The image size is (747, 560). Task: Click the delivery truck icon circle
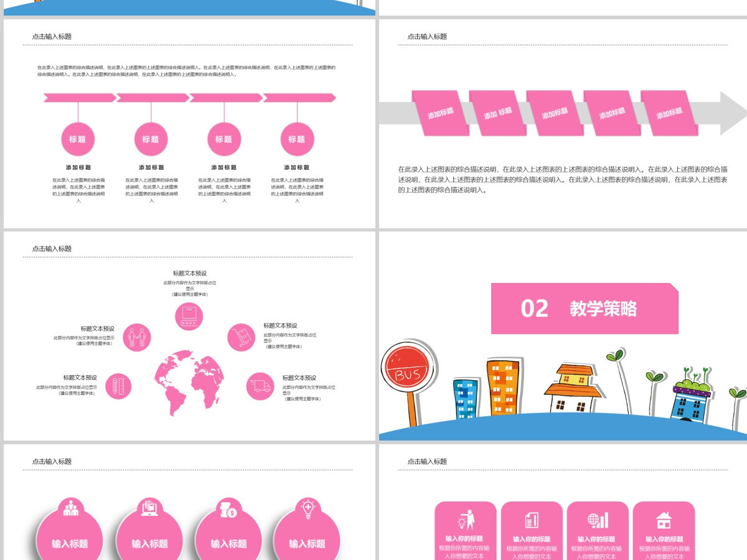(x=260, y=386)
